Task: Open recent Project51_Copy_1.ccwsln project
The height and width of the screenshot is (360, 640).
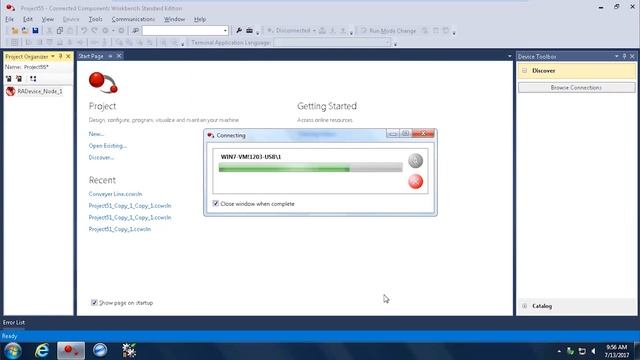Action: pyautogui.click(x=120, y=229)
